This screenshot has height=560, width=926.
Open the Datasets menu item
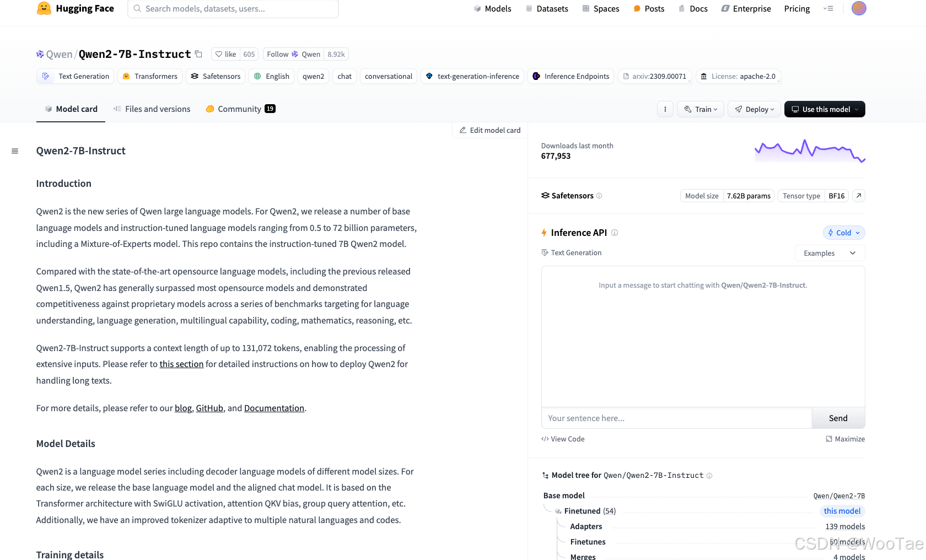point(547,9)
